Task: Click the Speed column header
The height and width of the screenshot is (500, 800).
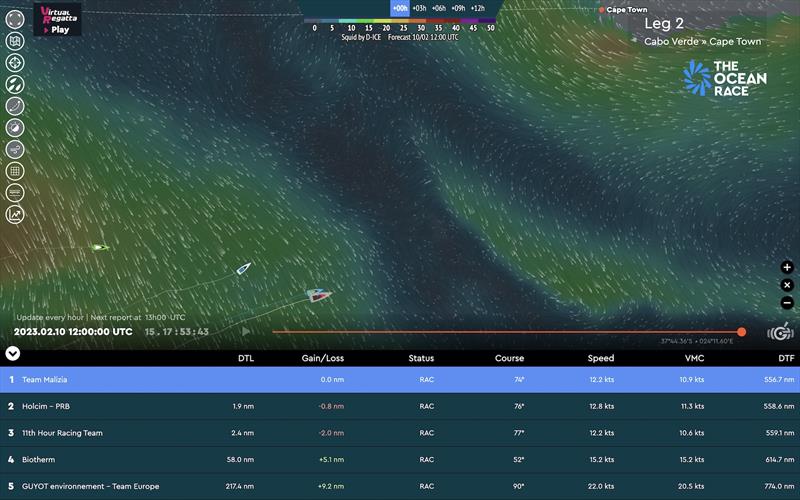Action: (x=601, y=358)
